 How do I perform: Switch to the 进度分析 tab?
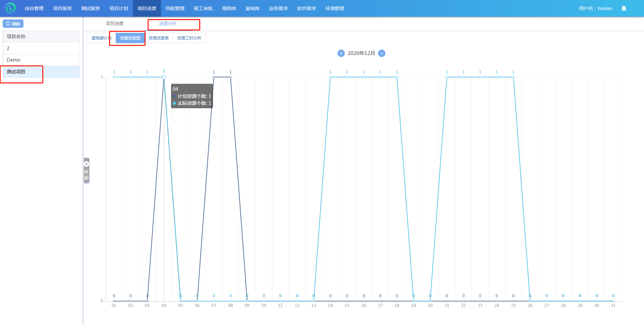tap(168, 23)
